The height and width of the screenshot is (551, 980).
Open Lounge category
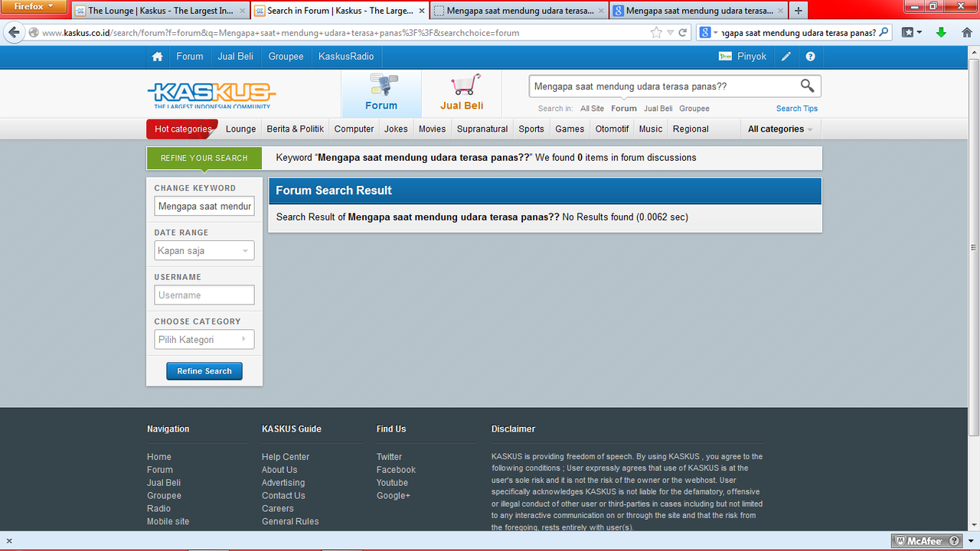241,129
